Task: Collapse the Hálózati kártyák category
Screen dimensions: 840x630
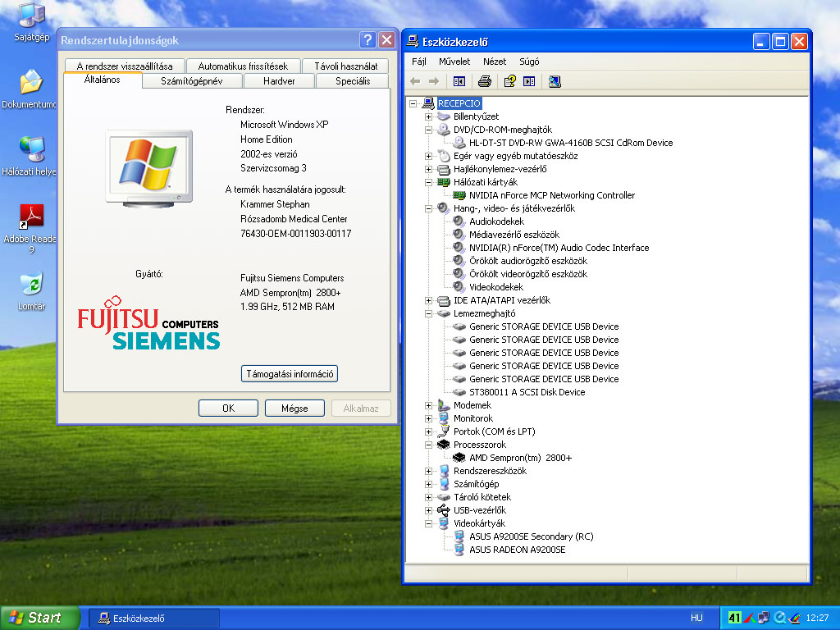Action: [x=428, y=182]
